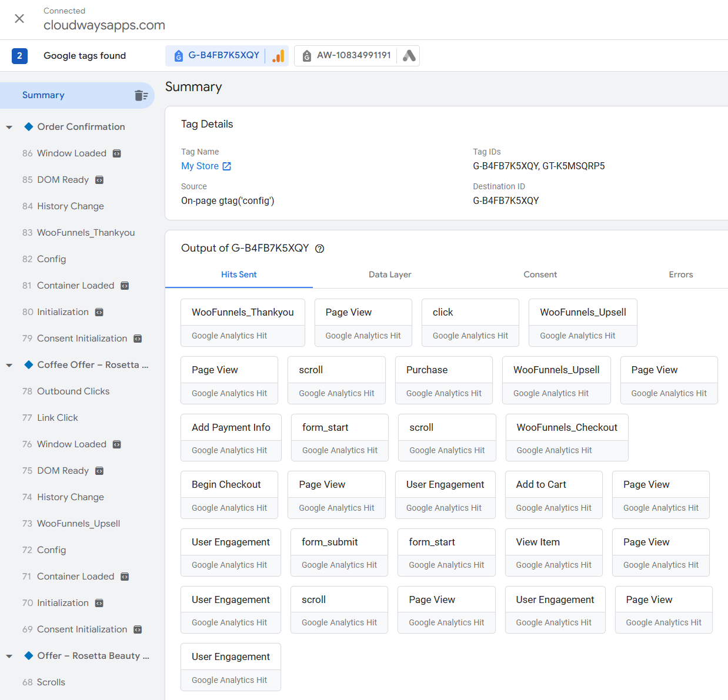Select event 86 Window Loaded
This screenshot has width=728, height=700.
72,153
